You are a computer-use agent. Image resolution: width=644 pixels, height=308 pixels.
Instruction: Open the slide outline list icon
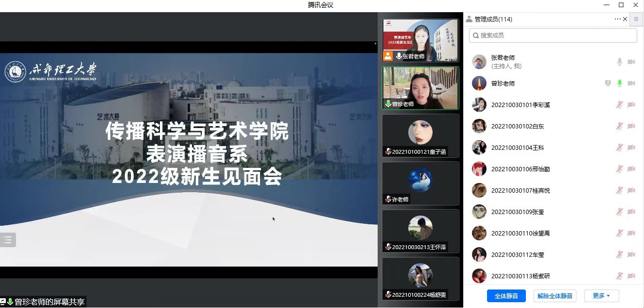(7, 239)
